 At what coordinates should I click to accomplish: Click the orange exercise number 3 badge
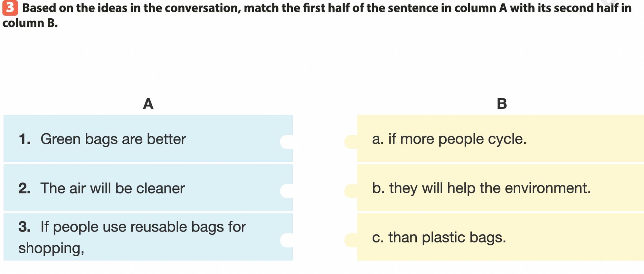pos(10,8)
